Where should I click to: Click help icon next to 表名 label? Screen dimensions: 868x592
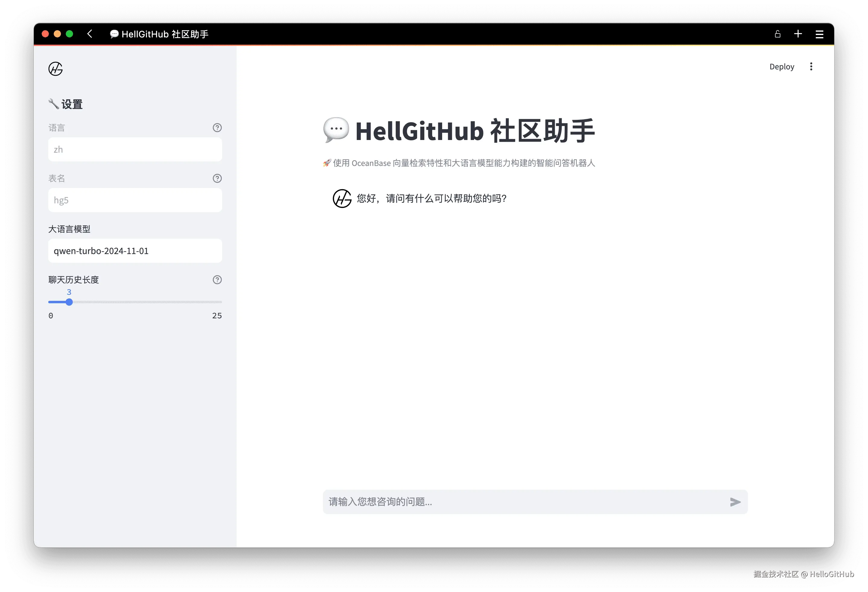pos(217,179)
